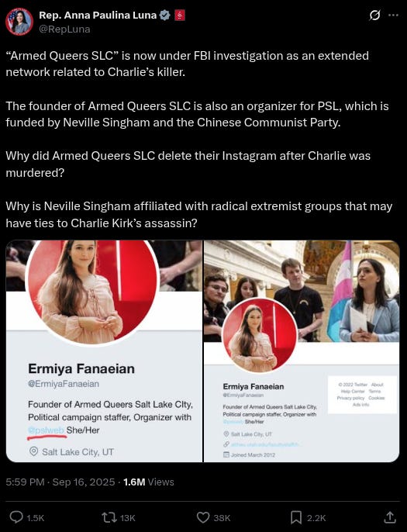Click the blue verified checkmark badge

pyautogui.click(x=165, y=16)
